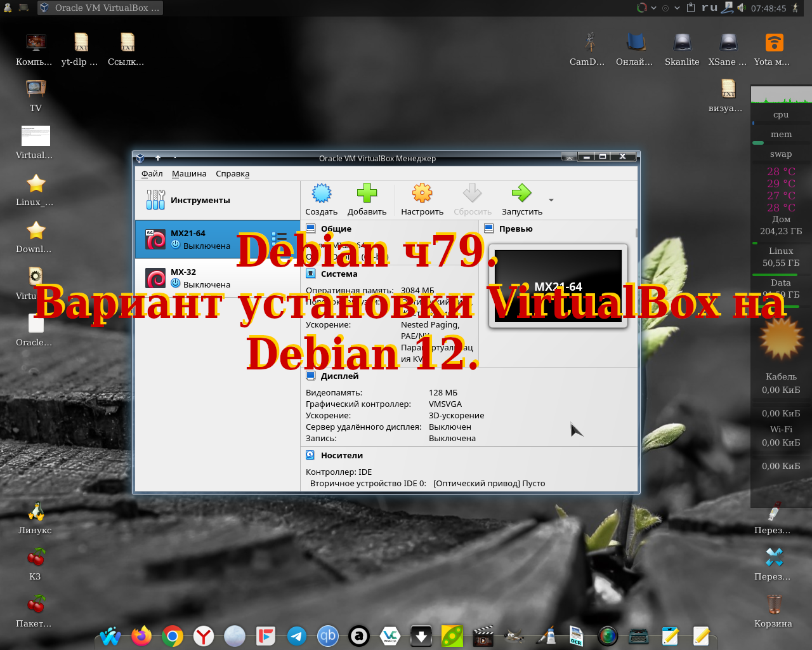Open the CamD... desktop icon
This screenshot has height=650, width=812.
coord(588,50)
